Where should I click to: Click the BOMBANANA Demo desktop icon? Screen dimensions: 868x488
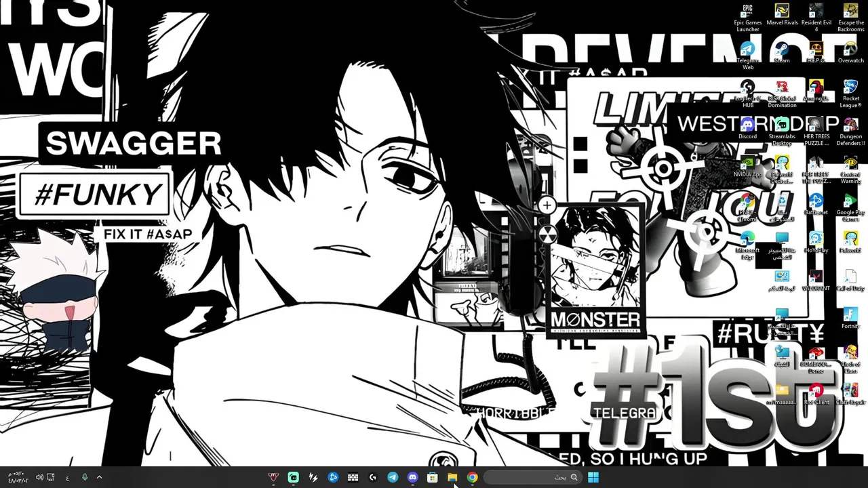pos(816,360)
